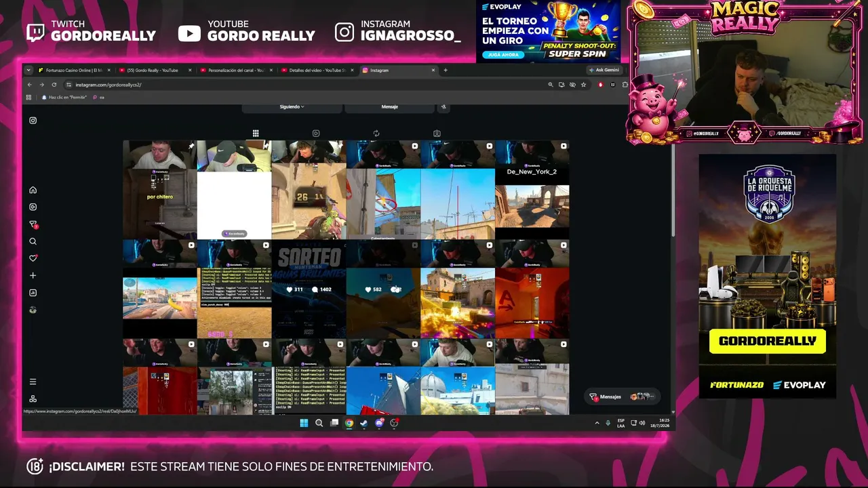Click the Instagram logo in the sidebar
Viewport: 868px width, 488px height.
pyautogui.click(x=33, y=121)
